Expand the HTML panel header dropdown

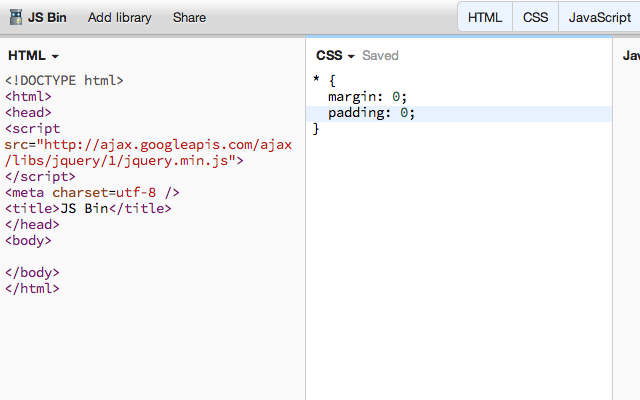(33, 56)
